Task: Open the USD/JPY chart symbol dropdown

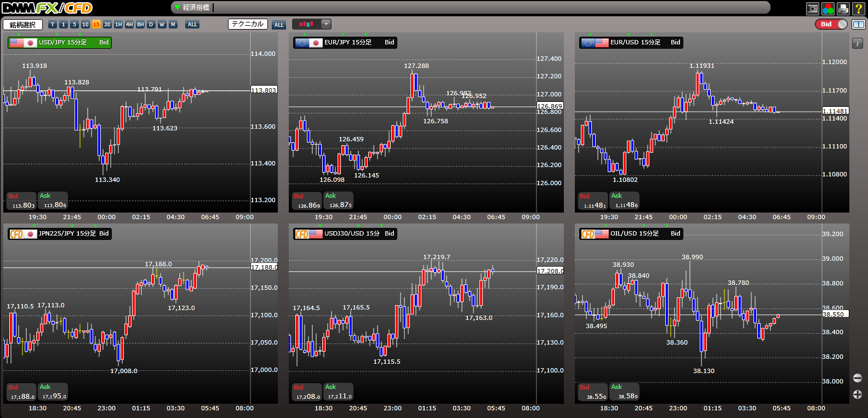Action: tap(60, 43)
